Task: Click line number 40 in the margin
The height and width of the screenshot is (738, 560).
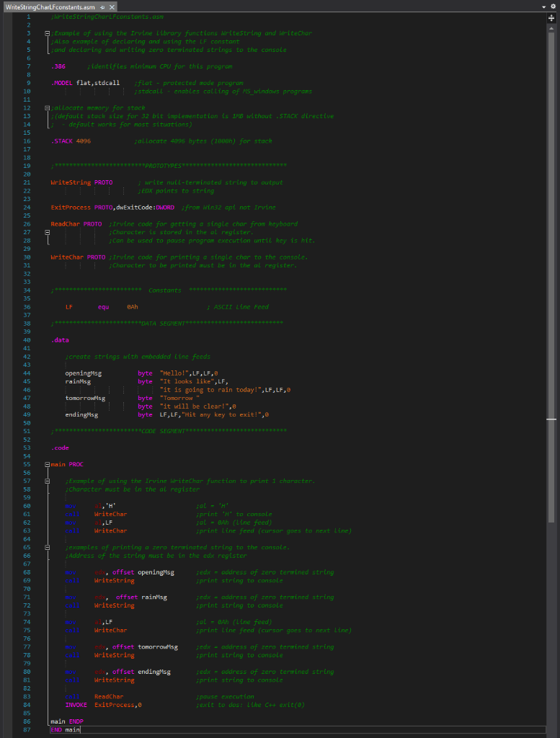Action: coord(27,340)
